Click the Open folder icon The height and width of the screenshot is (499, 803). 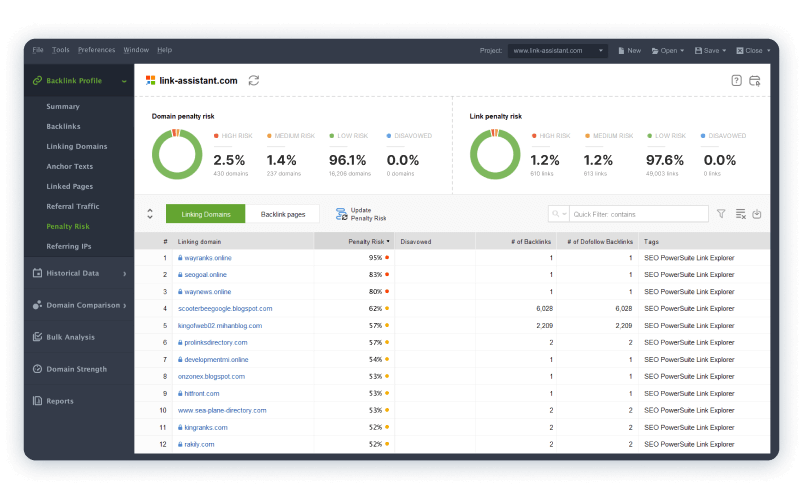[x=654, y=51]
